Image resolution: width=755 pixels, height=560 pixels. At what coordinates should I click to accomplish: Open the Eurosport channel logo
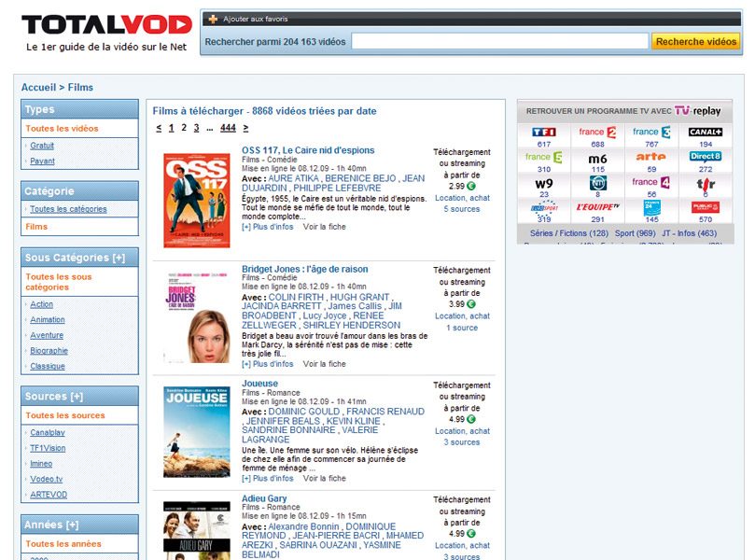pos(544,208)
